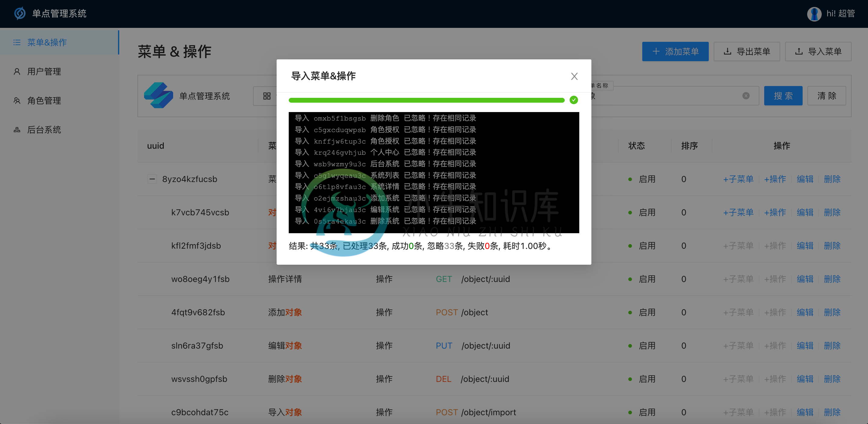Image resolution: width=868 pixels, height=424 pixels.
Task: Click 删除 for wsvssh0gpfsb row
Action: click(x=832, y=379)
